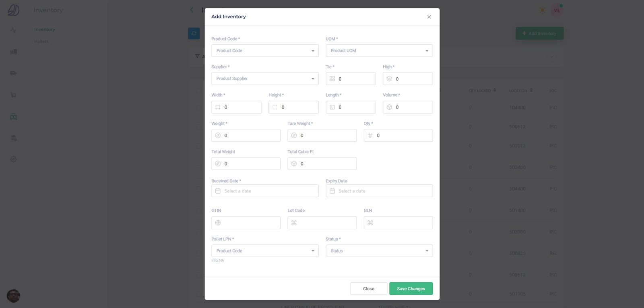644x308 pixels.
Task: Open the forklift sidebar icon
Action: coord(13,52)
